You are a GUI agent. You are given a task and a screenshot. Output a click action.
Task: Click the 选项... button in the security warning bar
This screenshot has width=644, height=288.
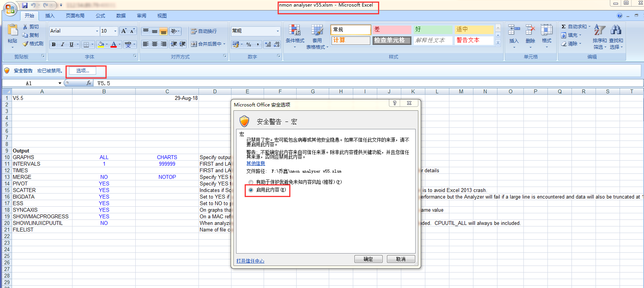click(x=83, y=71)
